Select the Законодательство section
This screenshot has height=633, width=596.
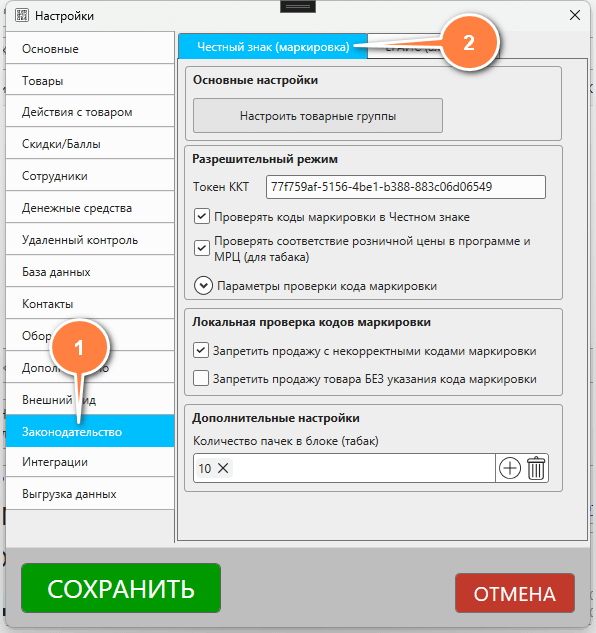pos(90,431)
